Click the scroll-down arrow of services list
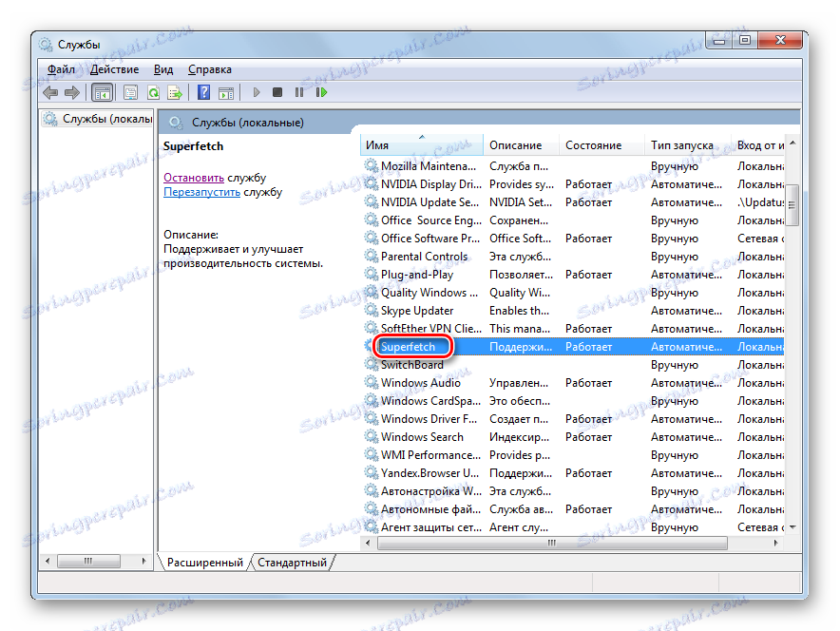This screenshot has height=631, width=840. [x=792, y=527]
